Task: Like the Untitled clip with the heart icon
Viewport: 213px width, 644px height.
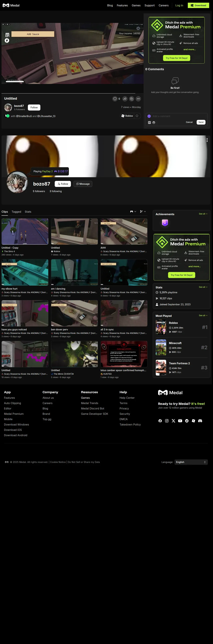Action: [115, 99]
